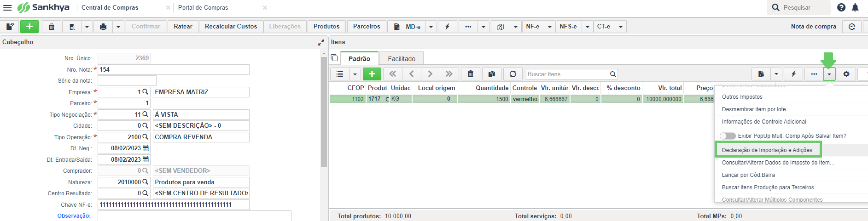
Task: Expand the MD-e dropdown arrow
Action: [x=431, y=27]
